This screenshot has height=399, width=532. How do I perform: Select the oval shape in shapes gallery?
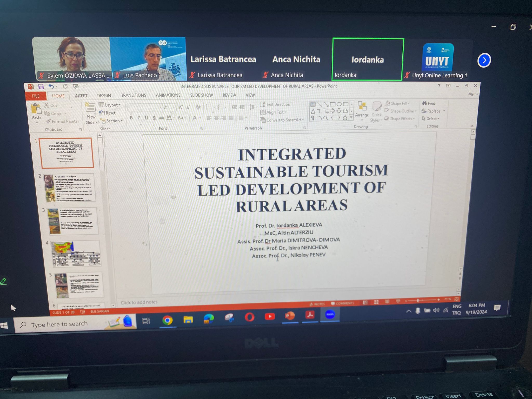tap(339, 104)
